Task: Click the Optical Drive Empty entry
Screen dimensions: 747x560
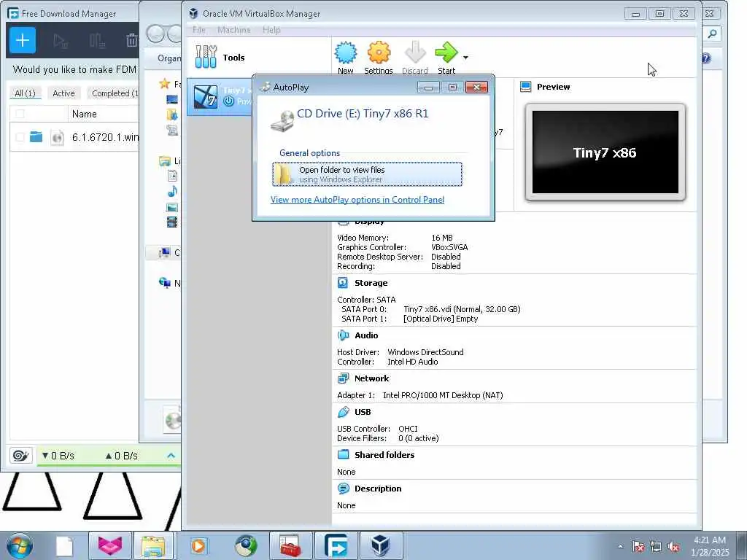Action: pyautogui.click(x=440, y=319)
